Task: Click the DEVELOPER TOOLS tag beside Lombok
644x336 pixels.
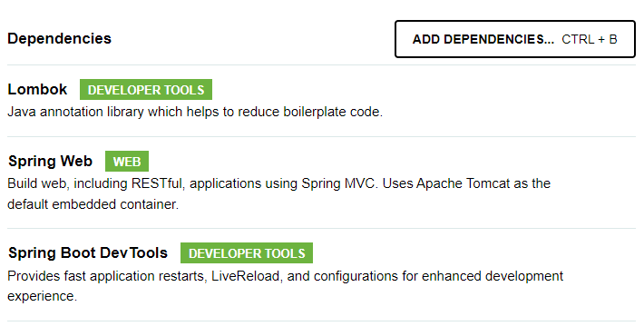Action: coord(146,90)
